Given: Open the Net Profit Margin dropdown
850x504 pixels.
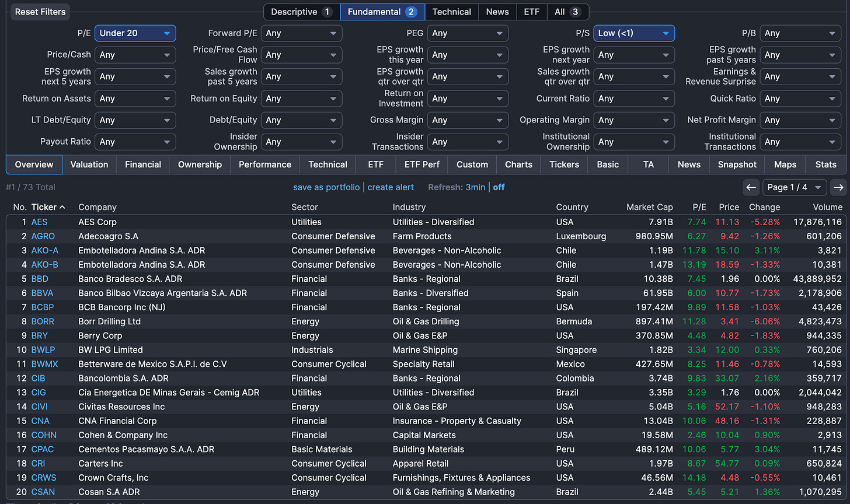Looking at the screenshot, I should pyautogui.click(x=800, y=120).
